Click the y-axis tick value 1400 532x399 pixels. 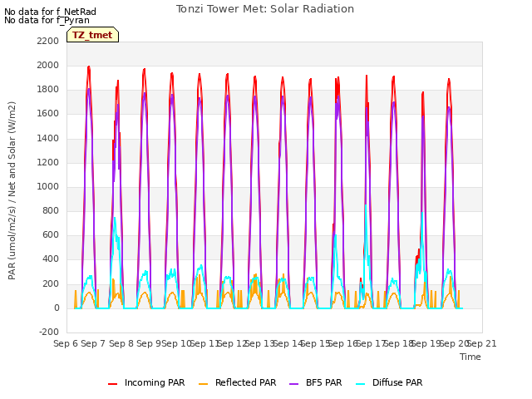coord(48,138)
